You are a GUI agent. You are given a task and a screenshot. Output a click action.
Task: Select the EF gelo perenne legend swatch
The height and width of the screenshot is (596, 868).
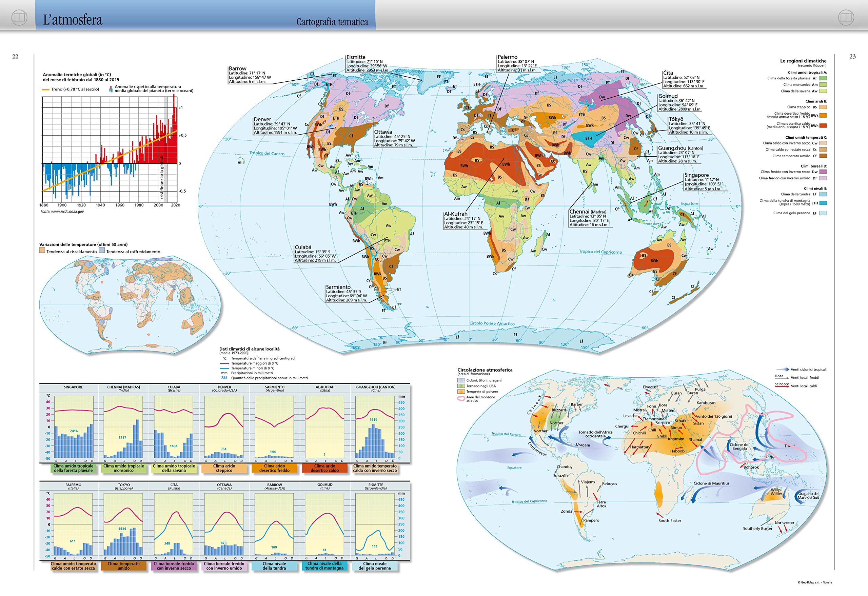click(823, 213)
